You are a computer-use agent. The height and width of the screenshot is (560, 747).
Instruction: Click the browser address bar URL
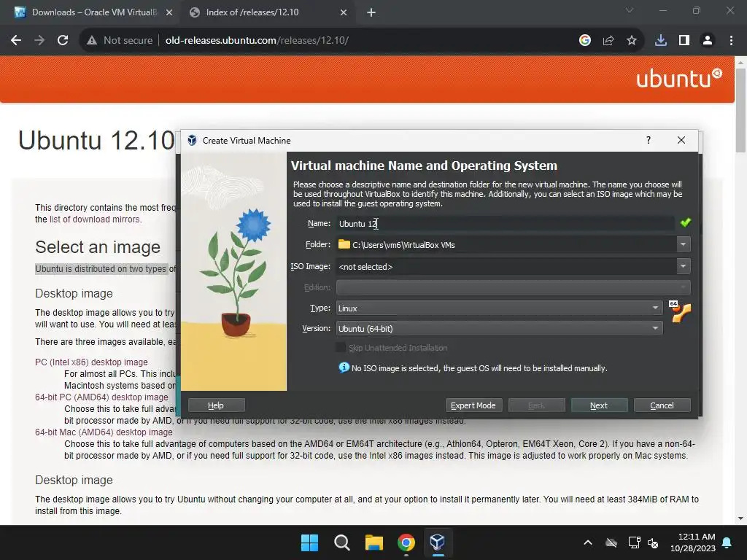(x=257, y=41)
